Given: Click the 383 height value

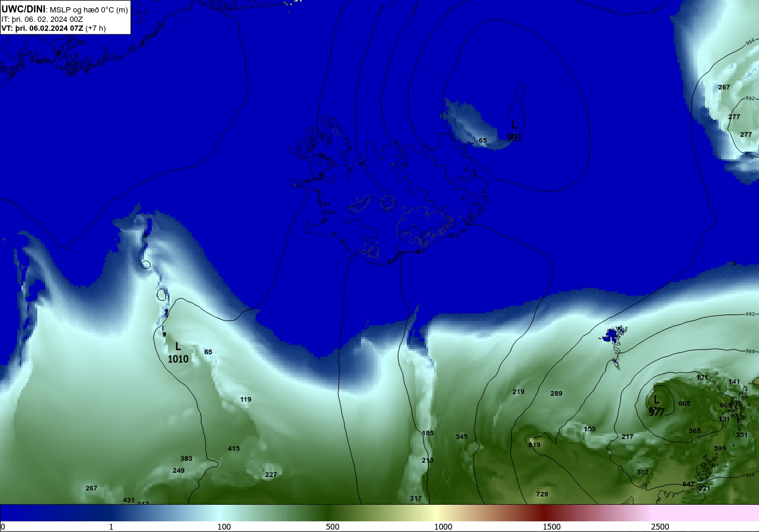Looking at the screenshot, I should [x=186, y=459].
